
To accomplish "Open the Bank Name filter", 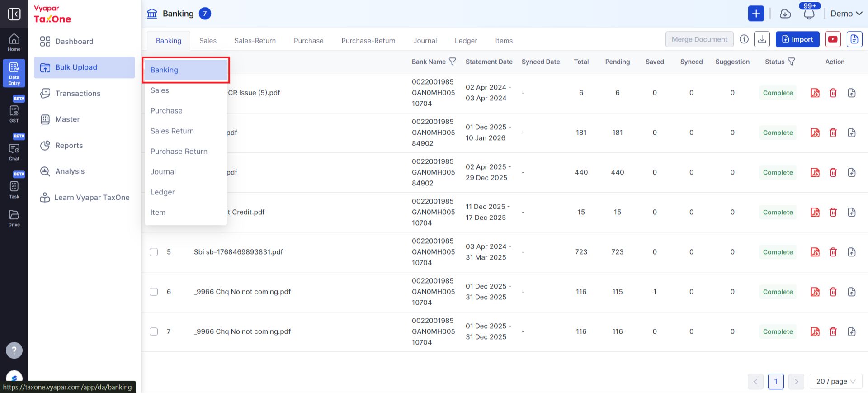I will click(x=452, y=62).
